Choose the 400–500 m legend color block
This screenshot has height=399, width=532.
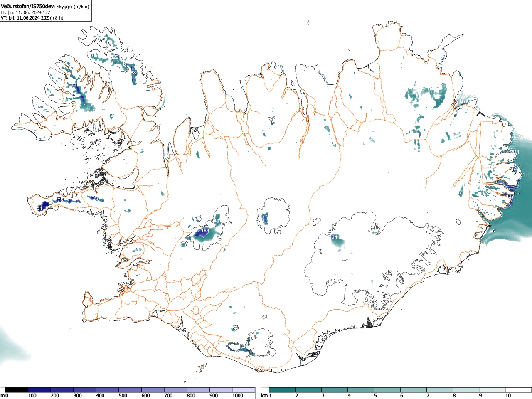tap(107, 390)
